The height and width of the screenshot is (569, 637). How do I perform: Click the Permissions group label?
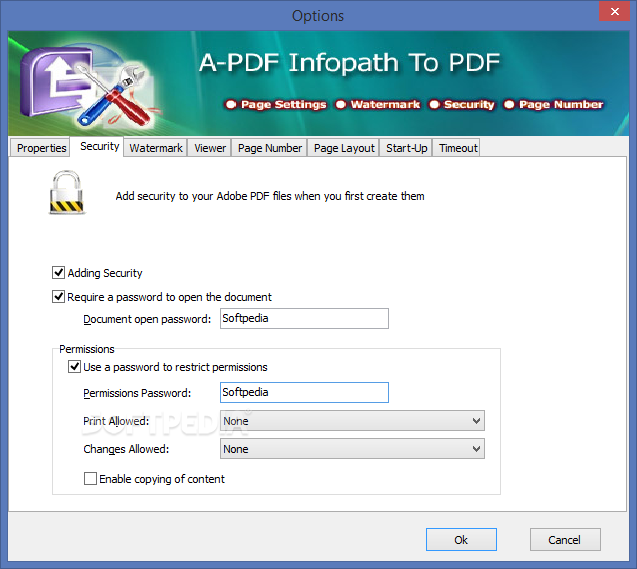pos(87,349)
